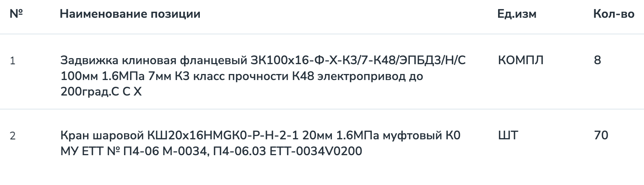Click the КОМПЛ unit cell
Screen dimensions: 644x185
[x=521, y=60]
